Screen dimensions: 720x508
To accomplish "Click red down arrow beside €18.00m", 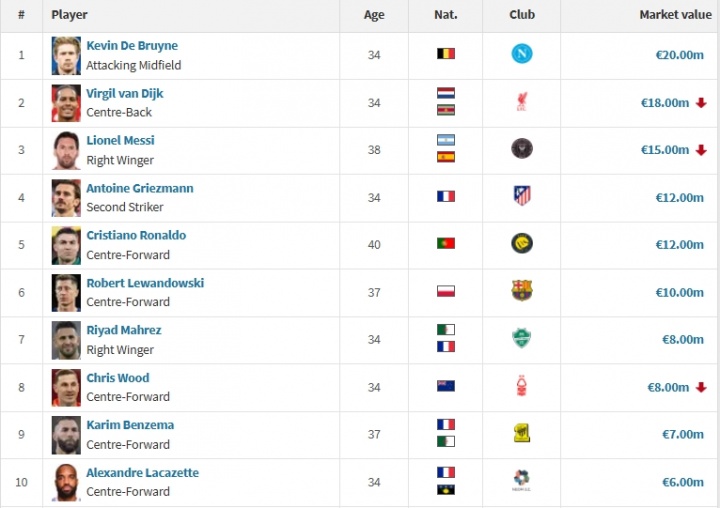I will 701,103.
